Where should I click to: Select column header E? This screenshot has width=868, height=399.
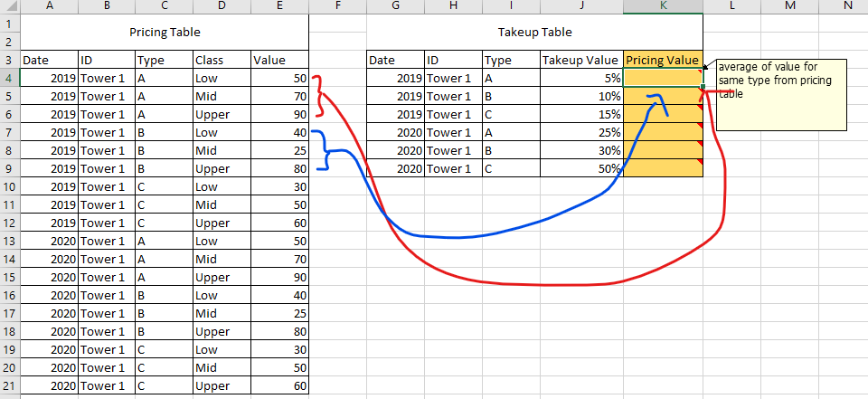click(x=279, y=6)
